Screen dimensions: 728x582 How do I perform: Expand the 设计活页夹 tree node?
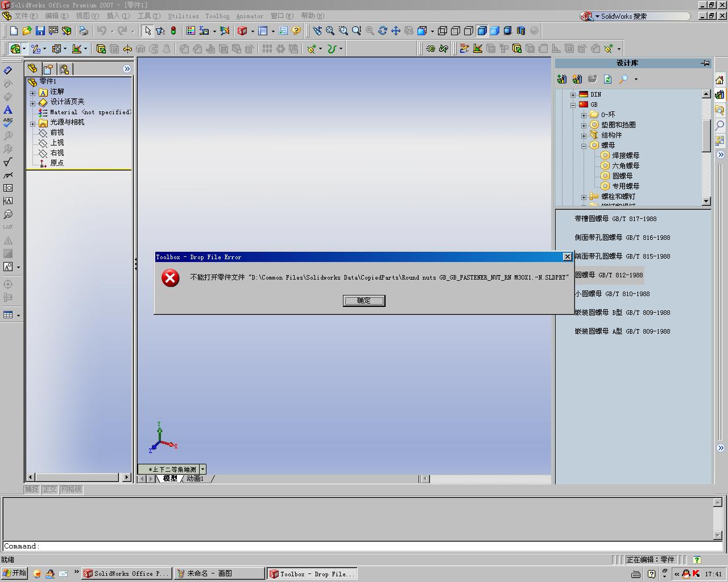click(x=33, y=102)
